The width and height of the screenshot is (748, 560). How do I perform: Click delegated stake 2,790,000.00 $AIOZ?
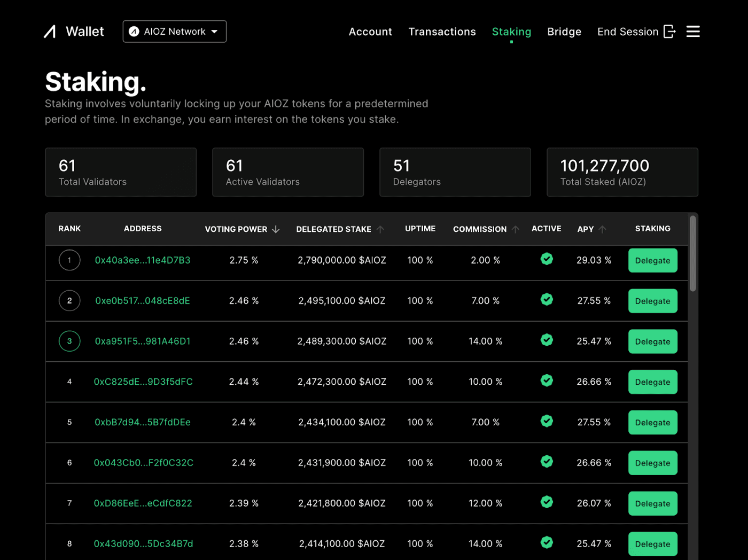pyautogui.click(x=342, y=260)
